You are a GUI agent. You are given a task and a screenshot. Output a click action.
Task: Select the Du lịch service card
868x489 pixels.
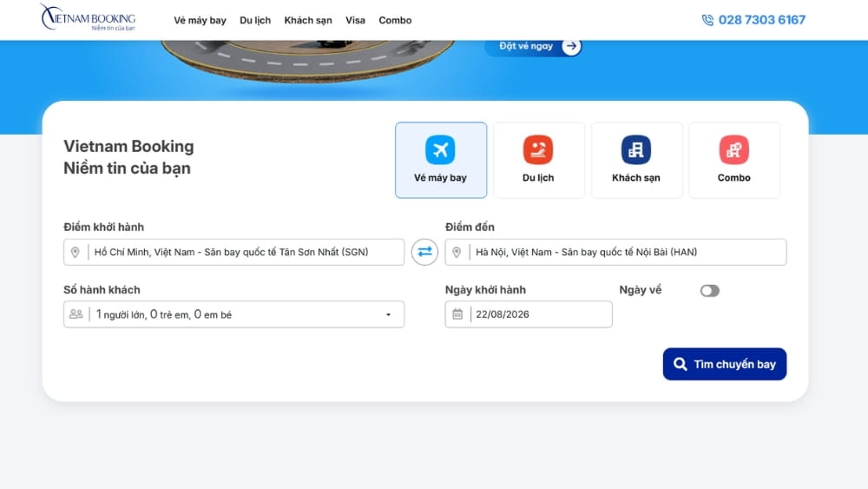(x=539, y=160)
